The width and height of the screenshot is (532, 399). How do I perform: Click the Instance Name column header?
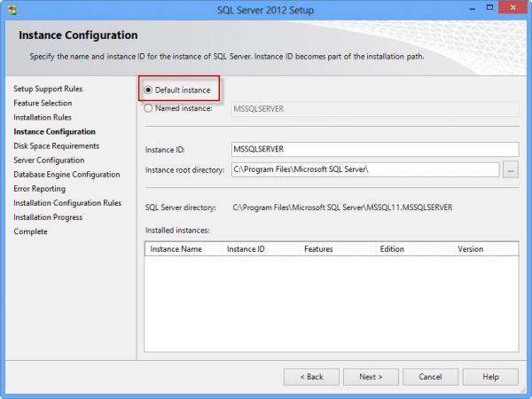pyautogui.click(x=184, y=249)
